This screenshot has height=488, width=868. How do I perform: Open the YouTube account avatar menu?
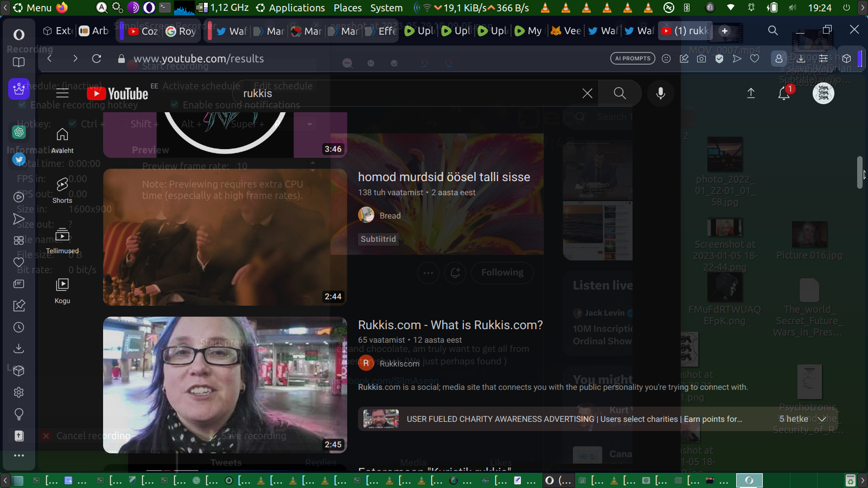click(x=823, y=93)
